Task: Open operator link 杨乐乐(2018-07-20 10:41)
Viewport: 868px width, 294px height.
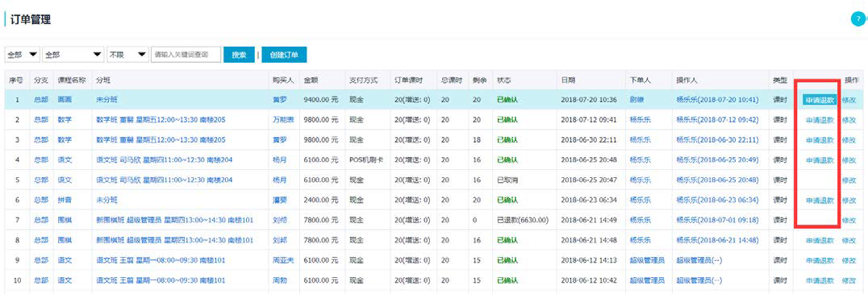Action: tap(717, 100)
